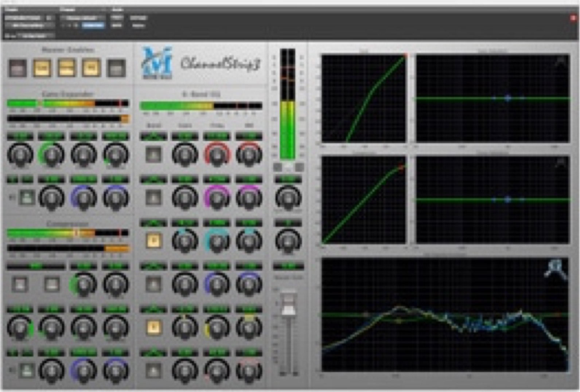Toggle the first Master Enables button
Screen dimensions: 580x392
tap(17, 68)
